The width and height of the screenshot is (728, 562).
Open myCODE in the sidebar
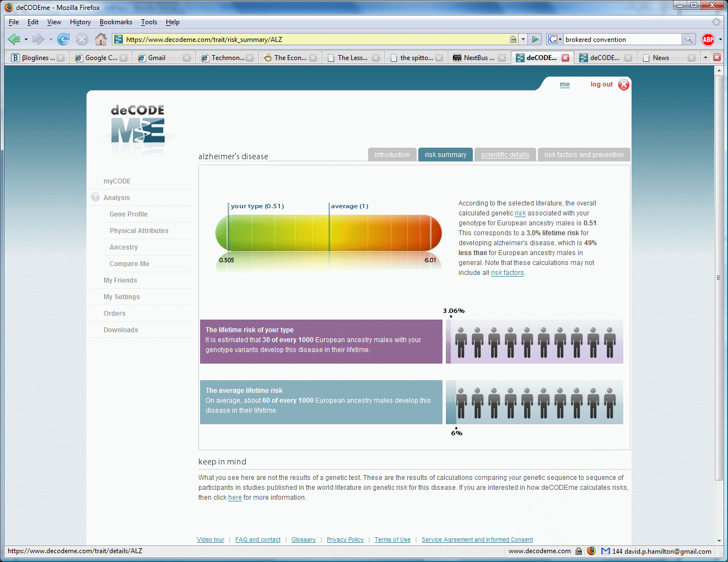117,181
